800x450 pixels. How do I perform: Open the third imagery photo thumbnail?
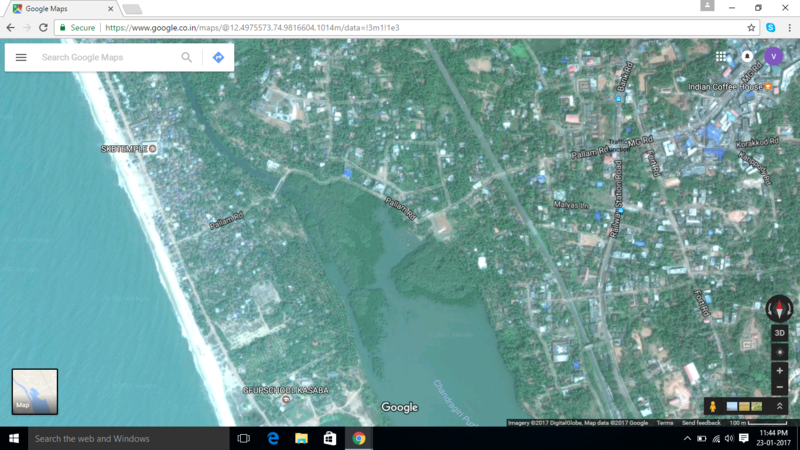pos(757,407)
